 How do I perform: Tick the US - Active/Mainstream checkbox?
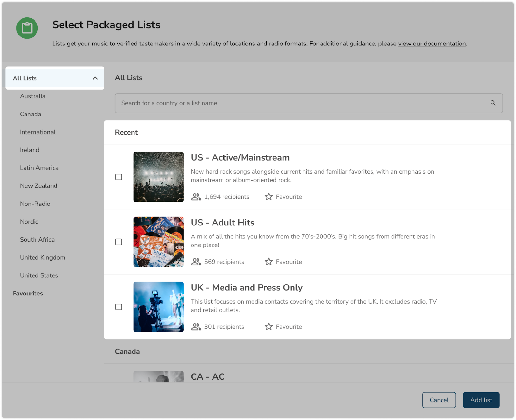click(119, 177)
